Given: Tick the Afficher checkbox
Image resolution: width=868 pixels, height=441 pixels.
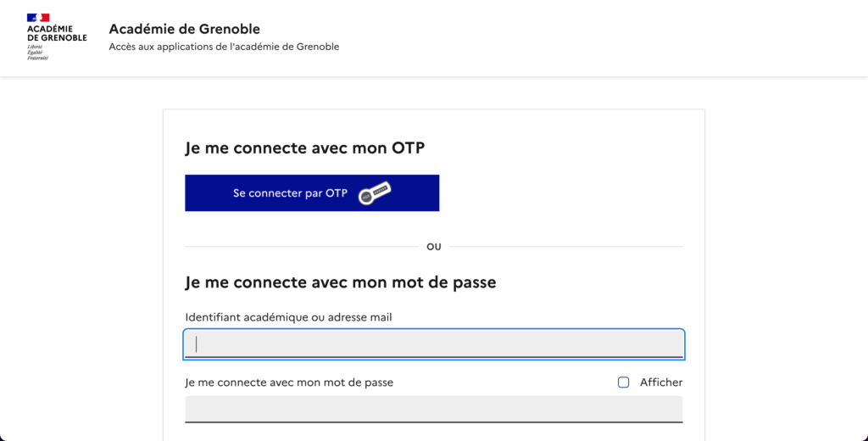Looking at the screenshot, I should pos(624,382).
